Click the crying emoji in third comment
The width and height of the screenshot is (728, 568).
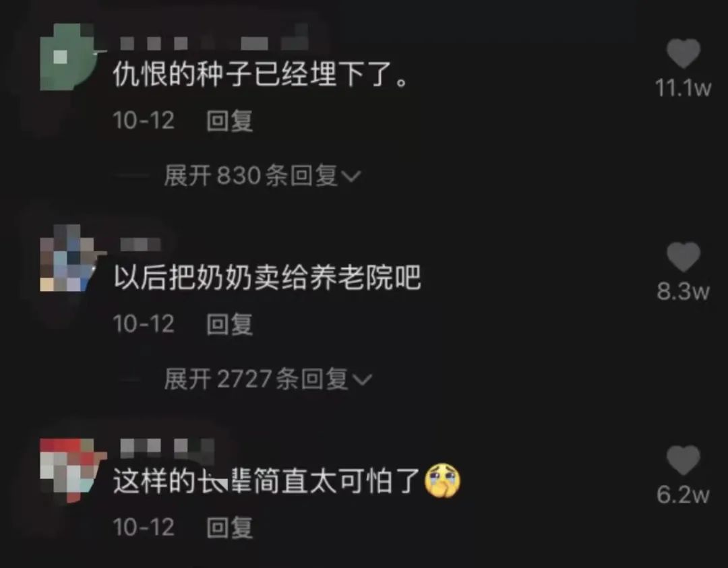pyautogui.click(x=442, y=481)
